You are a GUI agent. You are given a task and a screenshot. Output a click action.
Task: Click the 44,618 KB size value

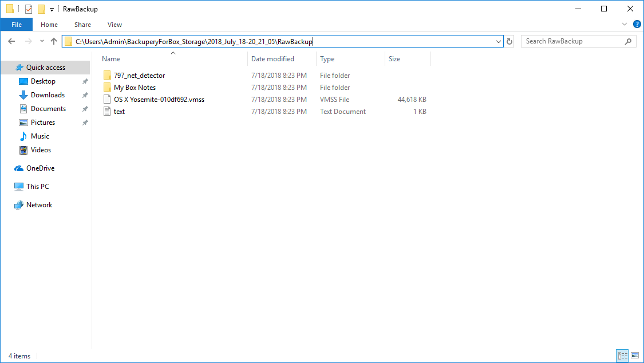[x=412, y=100]
